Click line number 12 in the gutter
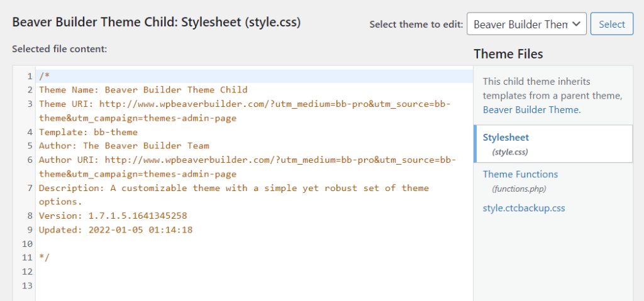 tap(27, 271)
